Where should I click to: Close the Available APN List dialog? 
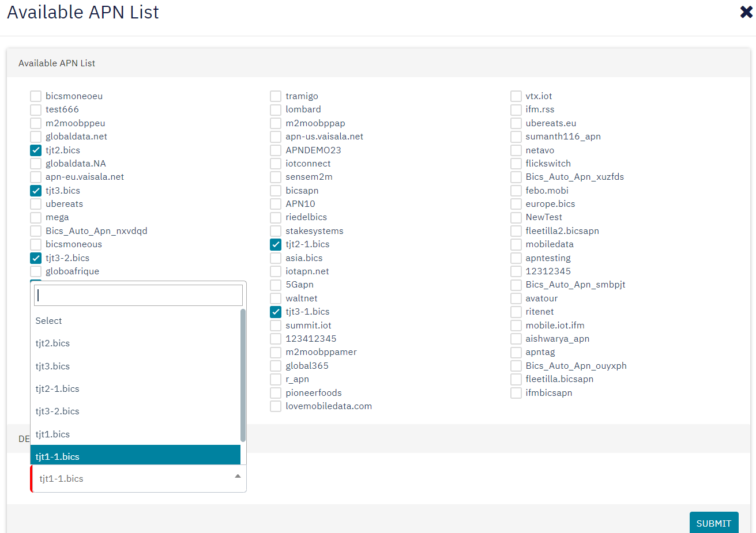[745, 12]
